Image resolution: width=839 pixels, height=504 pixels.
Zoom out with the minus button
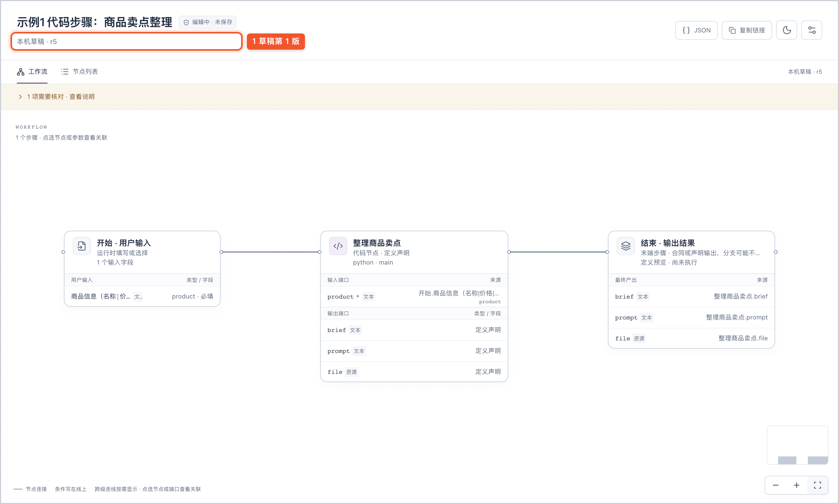pyautogui.click(x=775, y=485)
